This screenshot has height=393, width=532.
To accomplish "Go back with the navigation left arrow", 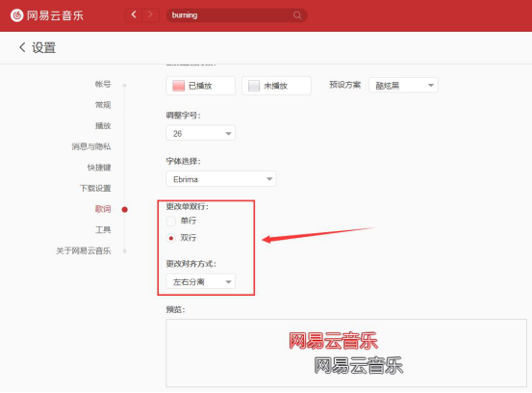I will click(x=134, y=15).
